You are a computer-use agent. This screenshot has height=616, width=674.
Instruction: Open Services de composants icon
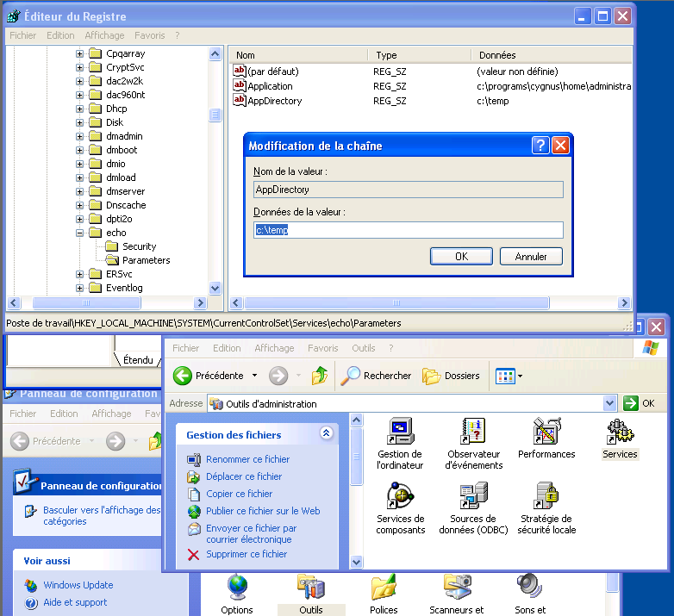click(x=400, y=495)
